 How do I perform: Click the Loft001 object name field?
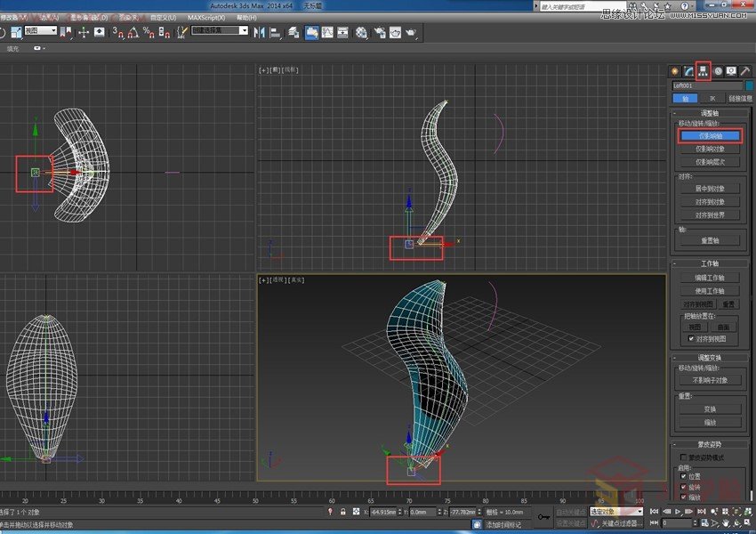coord(708,85)
